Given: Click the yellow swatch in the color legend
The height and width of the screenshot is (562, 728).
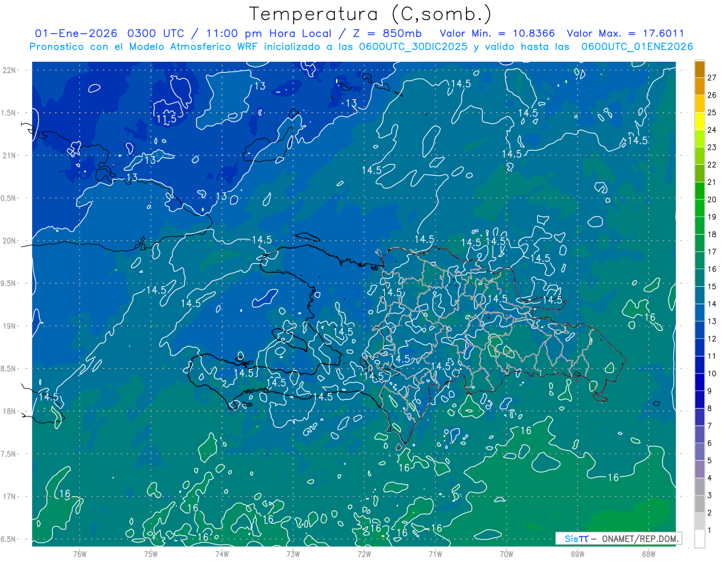Looking at the screenshot, I should coord(699,121).
